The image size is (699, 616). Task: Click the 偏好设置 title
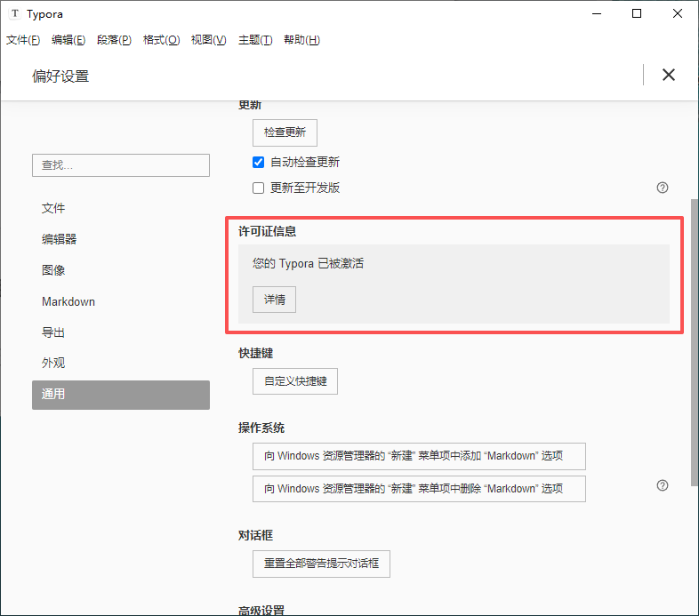click(60, 76)
